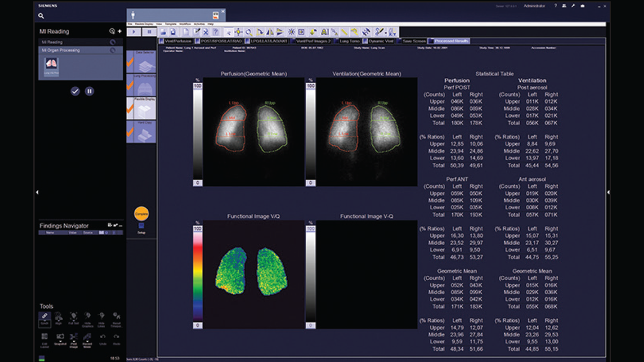Screen dimensions: 644x362
Task: Expand the MI Organ Processing workflow row
Action: (78, 50)
